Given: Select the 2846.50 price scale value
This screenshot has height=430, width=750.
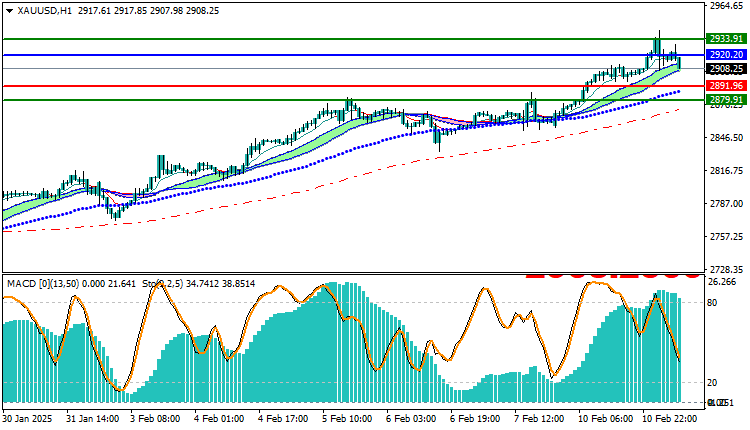Looking at the screenshot, I should 726,138.
